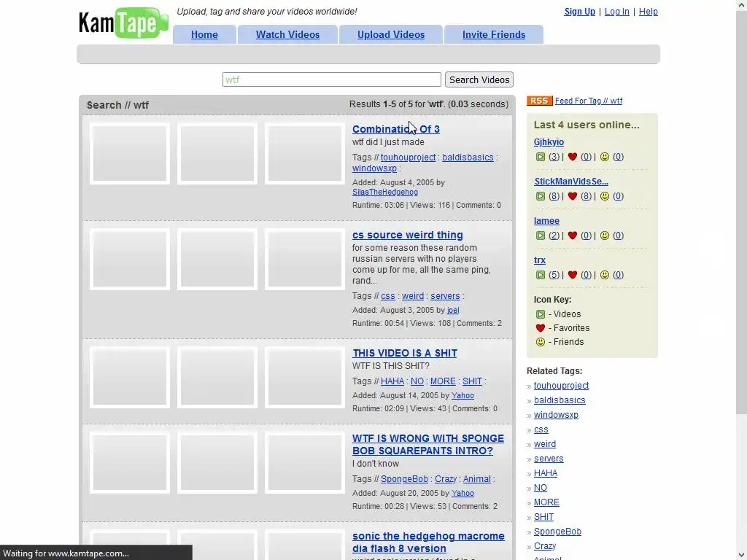Click the Sign Up link
747x560 pixels.
[579, 12]
